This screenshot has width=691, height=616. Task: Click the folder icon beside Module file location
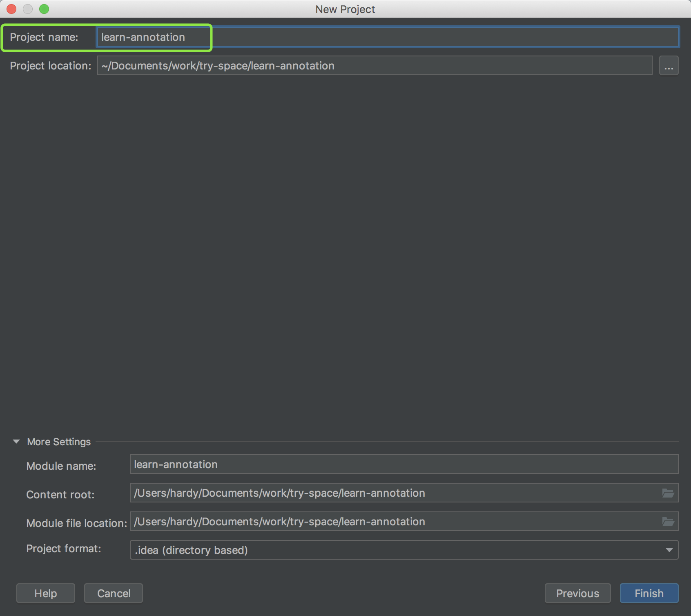pyautogui.click(x=669, y=521)
